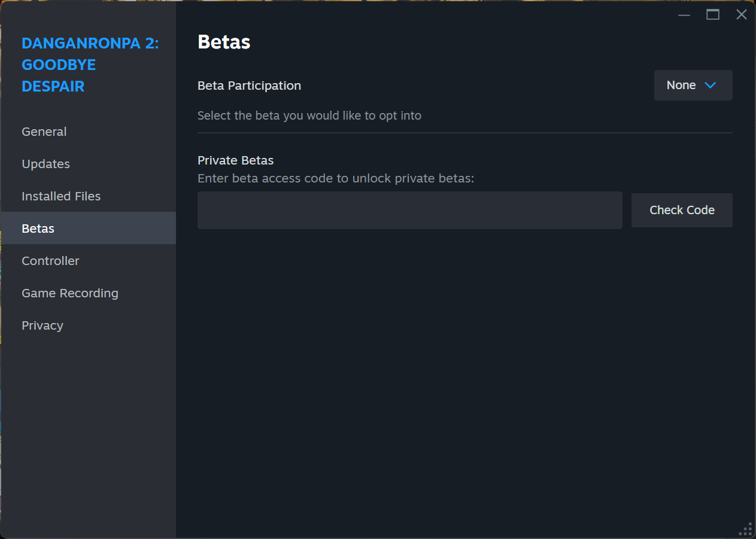This screenshot has width=756, height=539.
Task: Click the beta access code input field
Action: pos(409,210)
